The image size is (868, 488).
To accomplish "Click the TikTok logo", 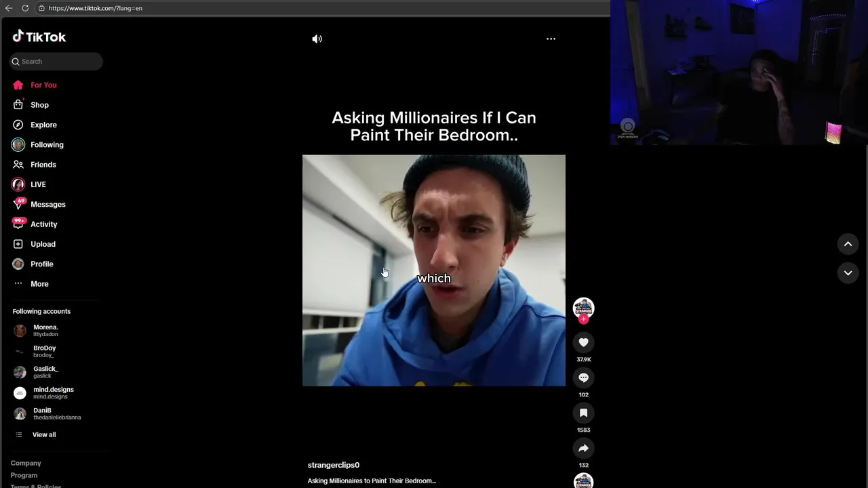I will click(39, 37).
